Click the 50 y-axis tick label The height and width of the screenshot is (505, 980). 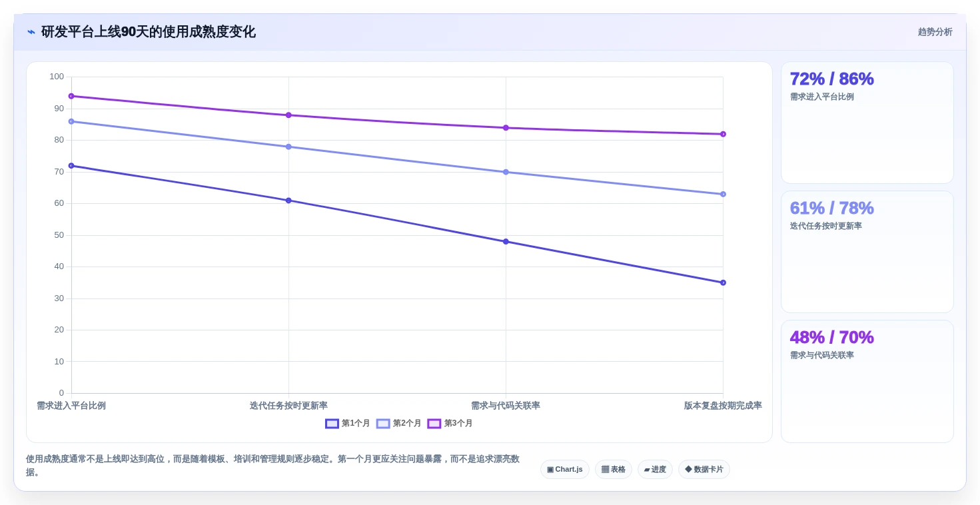pos(59,235)
